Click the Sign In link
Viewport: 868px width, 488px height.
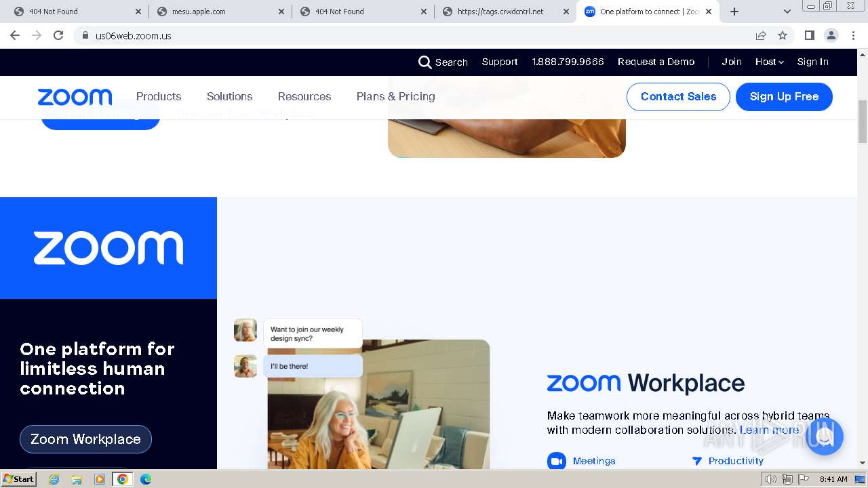[813, 62]
